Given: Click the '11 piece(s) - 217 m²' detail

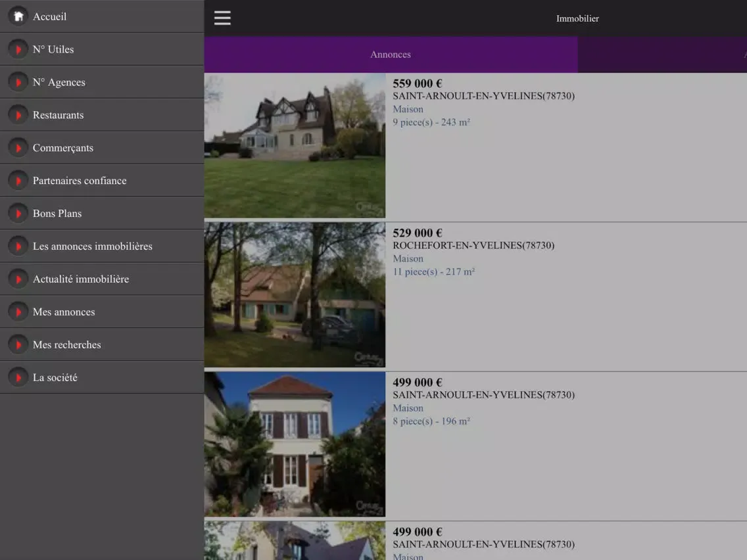Looking at the screenshot, I should coord(433,272).
